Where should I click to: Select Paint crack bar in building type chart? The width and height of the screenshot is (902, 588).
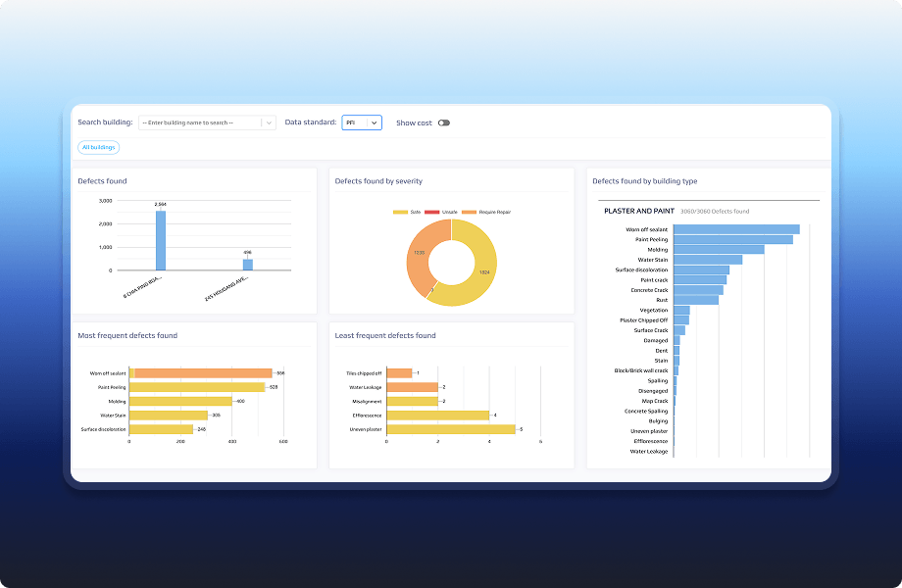tap(700, 280)
